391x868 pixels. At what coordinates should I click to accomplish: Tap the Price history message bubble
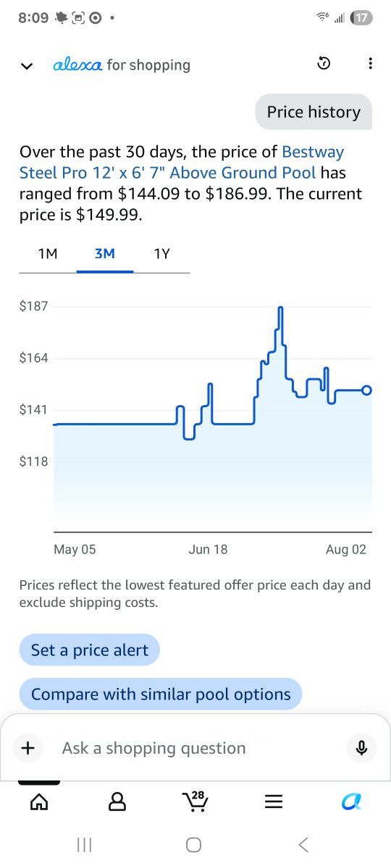pos(314,112)
